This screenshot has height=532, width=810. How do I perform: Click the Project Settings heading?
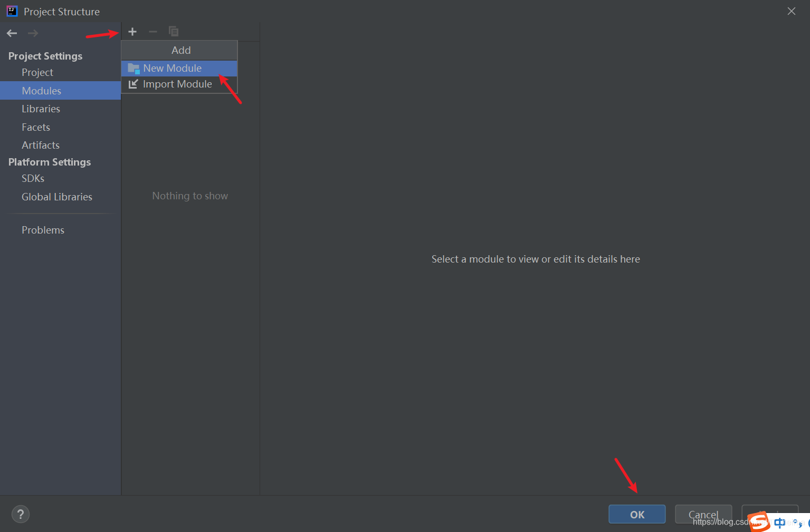tap(45, 56)
